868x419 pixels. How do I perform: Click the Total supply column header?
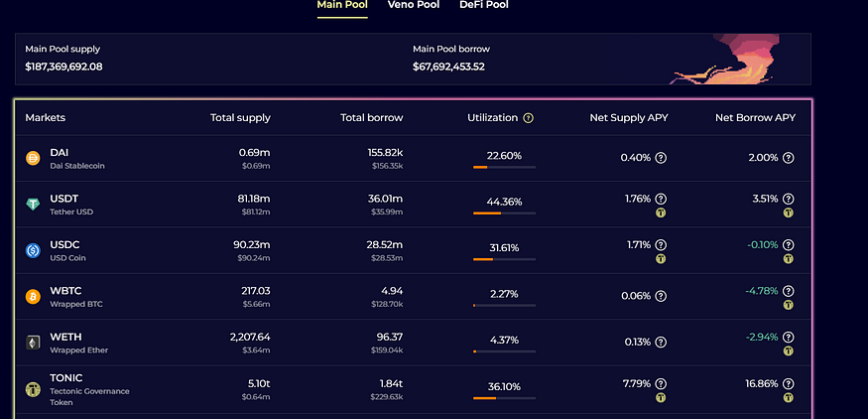point(240,117)
